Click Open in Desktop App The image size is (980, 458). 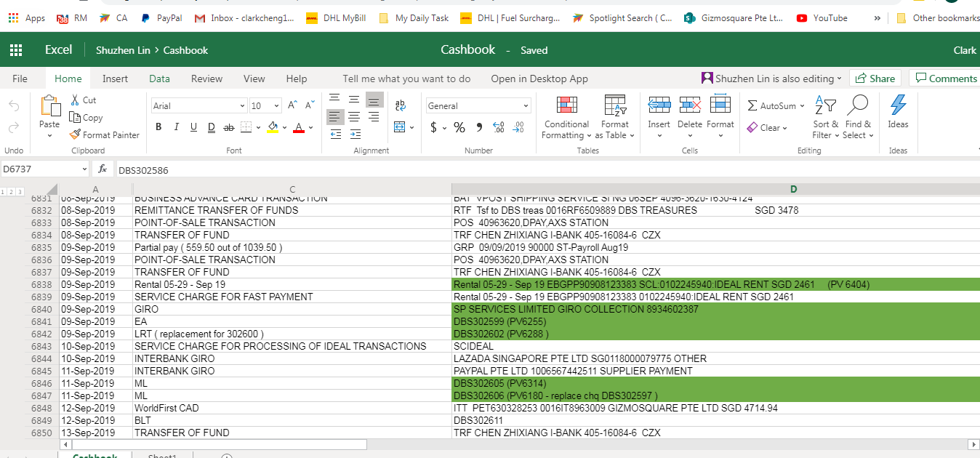[x=539, y=79]
